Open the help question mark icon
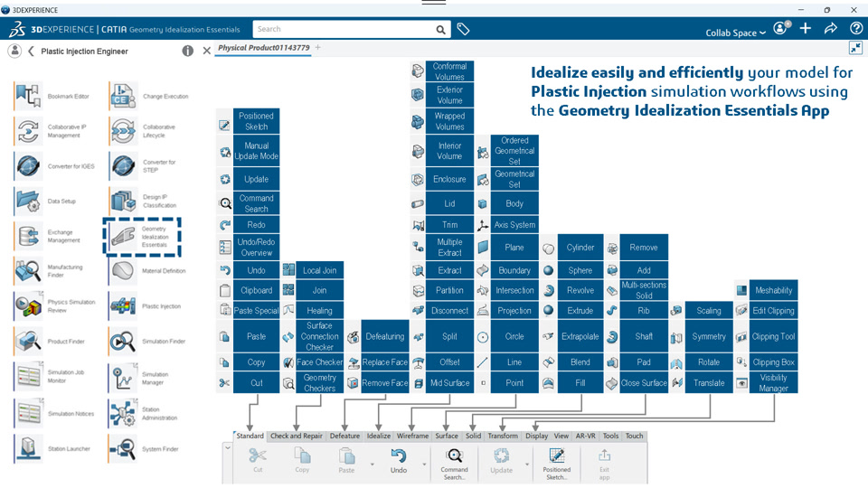This screenshot has width=868, height=488. click(856, 28)
